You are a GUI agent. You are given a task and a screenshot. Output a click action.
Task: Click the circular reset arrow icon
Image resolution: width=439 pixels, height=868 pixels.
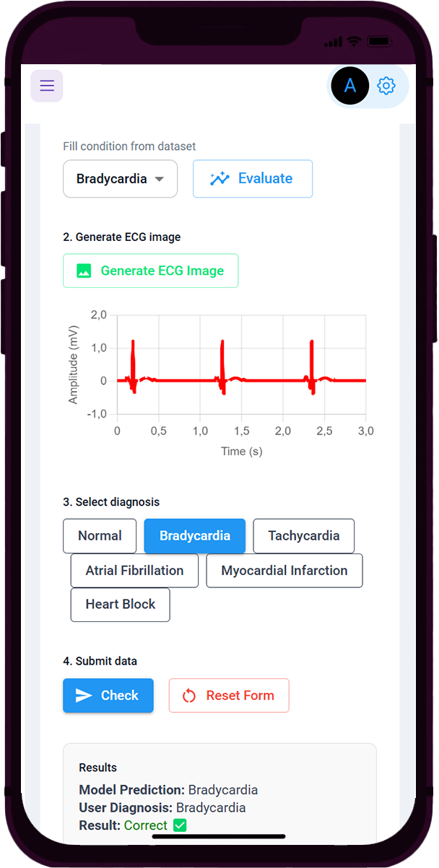189,696
